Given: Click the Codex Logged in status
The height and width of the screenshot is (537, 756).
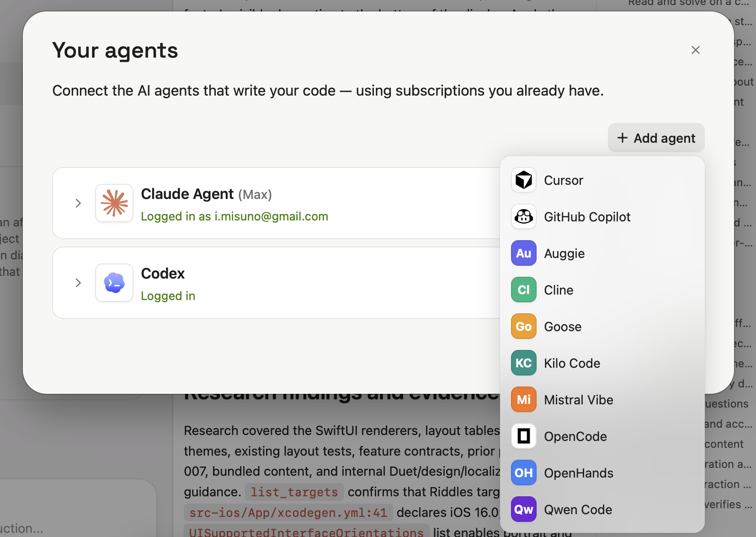Looking at the screenshot, I should (168, 296).
